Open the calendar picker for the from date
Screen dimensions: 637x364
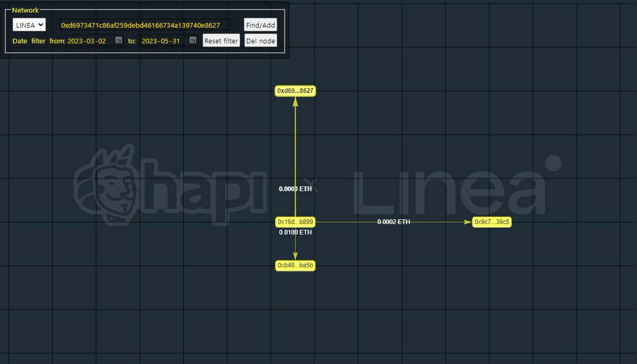click(119, 40)
